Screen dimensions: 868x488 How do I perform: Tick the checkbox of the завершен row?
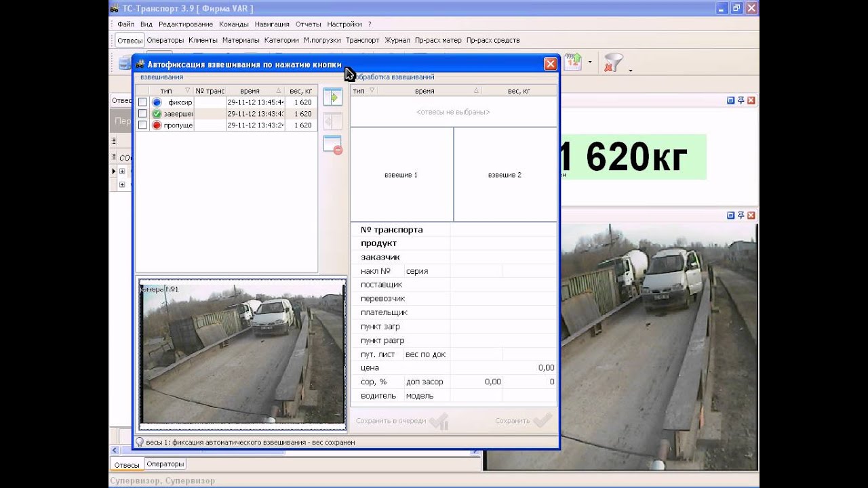coord(142,114)
